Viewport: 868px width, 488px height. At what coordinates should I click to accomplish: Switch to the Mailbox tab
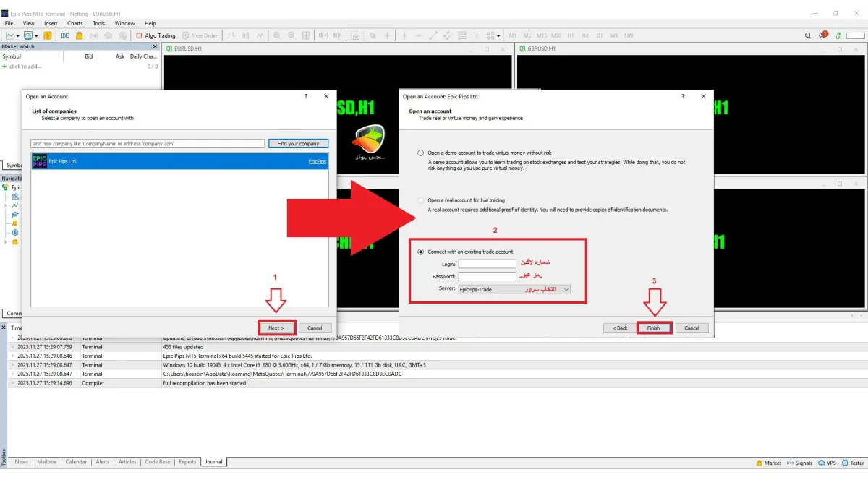tap(46, 462)
